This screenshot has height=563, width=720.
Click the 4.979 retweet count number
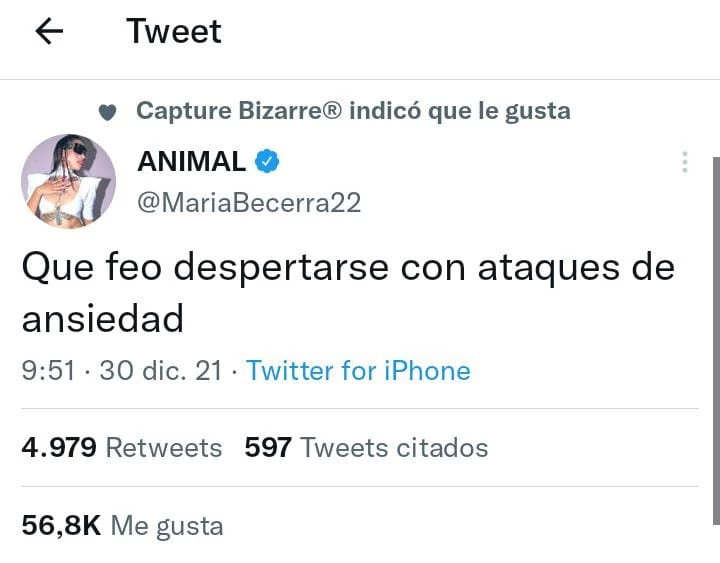[x=59, y=447]
